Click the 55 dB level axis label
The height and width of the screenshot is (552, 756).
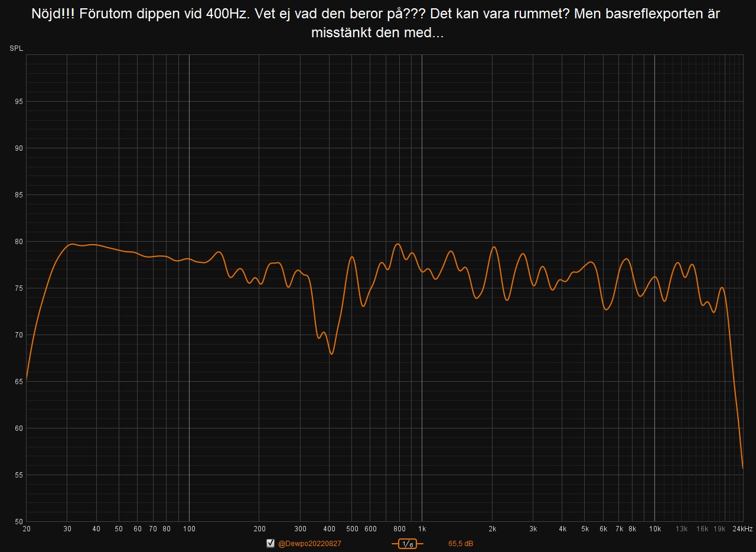tap(18, 475)
